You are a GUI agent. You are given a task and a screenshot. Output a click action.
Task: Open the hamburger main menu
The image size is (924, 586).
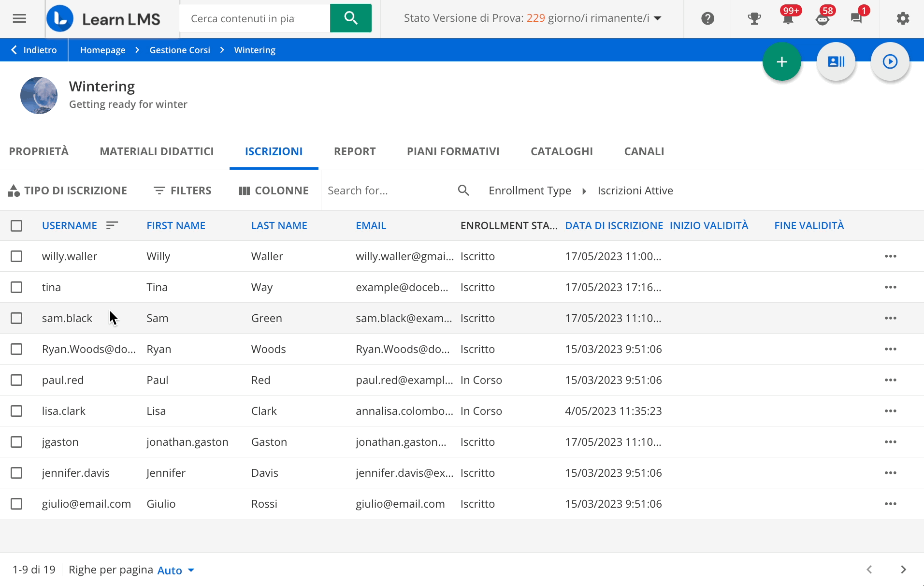[x=19, y=19]
